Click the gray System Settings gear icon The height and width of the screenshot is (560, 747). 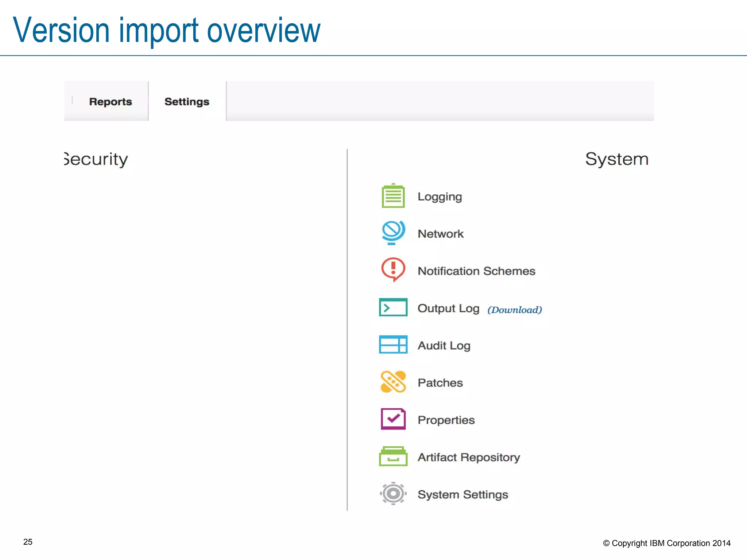393,493
